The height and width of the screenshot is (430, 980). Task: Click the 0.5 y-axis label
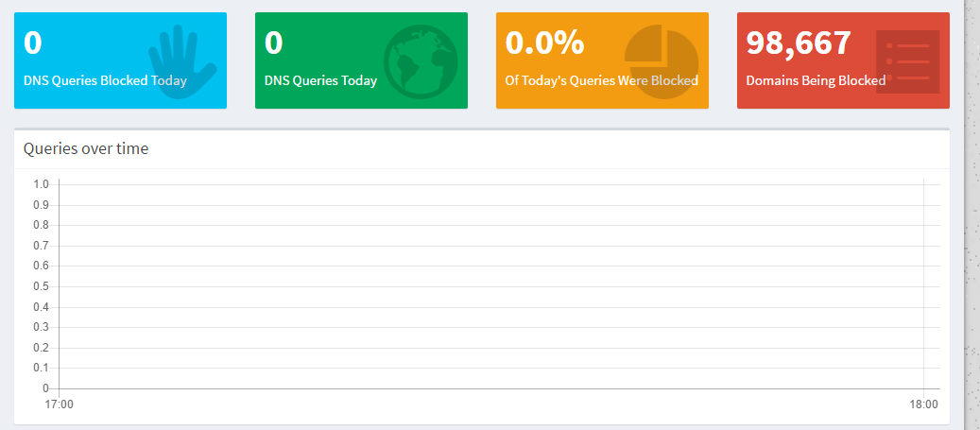coord(42,286)
